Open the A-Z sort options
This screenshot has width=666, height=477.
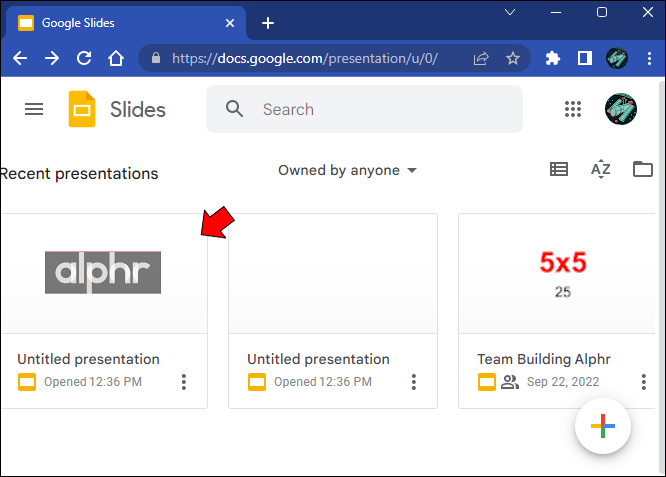coord(600,170)
